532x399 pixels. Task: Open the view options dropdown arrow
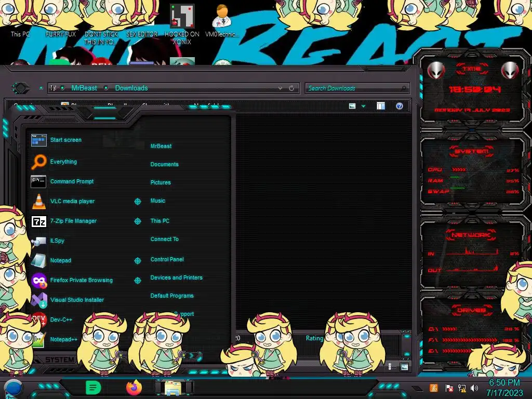tap(363, 107)
